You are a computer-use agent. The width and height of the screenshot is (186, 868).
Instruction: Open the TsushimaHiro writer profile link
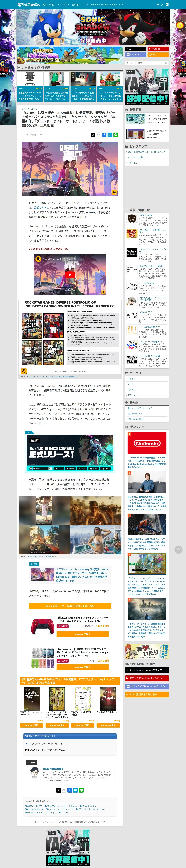pyautogui.click(x=53, y=769)
